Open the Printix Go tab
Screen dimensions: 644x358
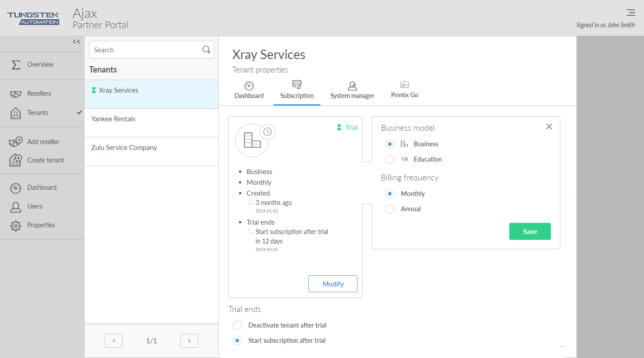click(405, 89)
